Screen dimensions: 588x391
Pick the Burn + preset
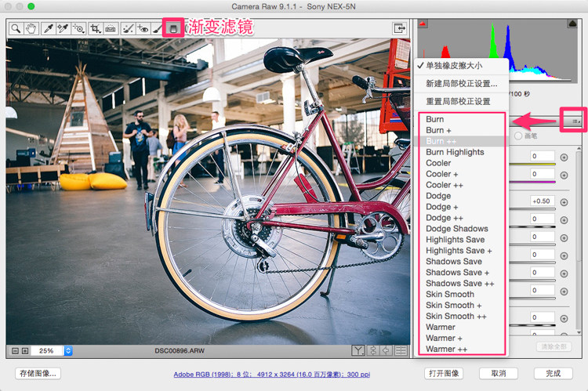[x=462, y=130]
